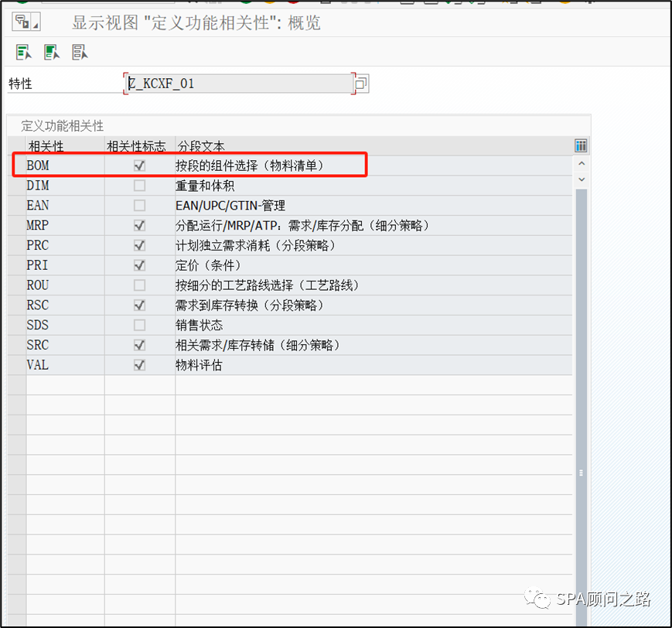Open value help beside characteristic field

pos(361,84)
